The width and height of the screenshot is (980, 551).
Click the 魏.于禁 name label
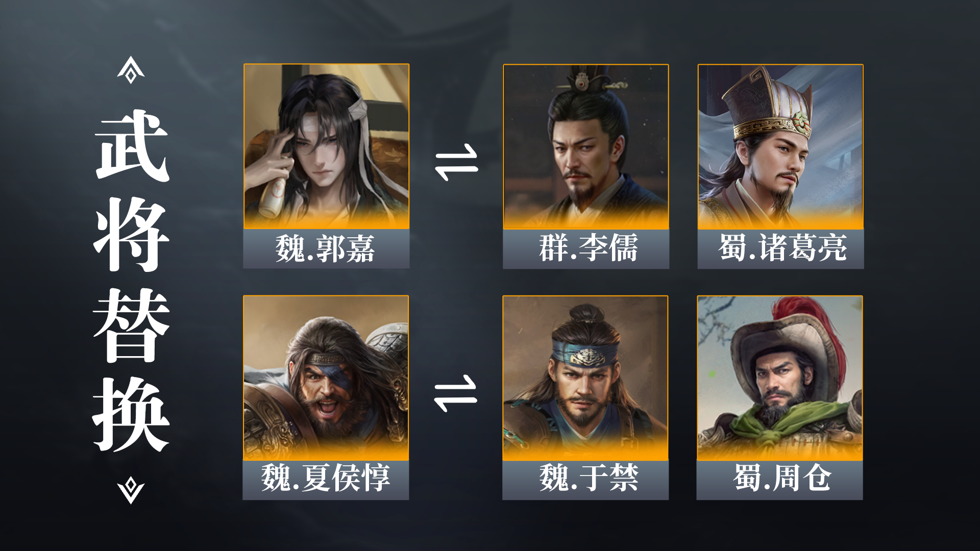tap(585, 480)
